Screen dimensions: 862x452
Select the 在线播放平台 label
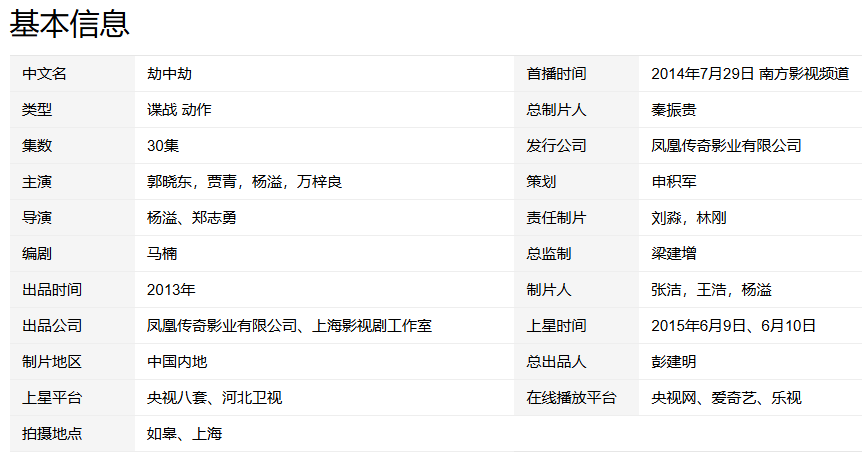pyautogui.click(x=571, y=398)
